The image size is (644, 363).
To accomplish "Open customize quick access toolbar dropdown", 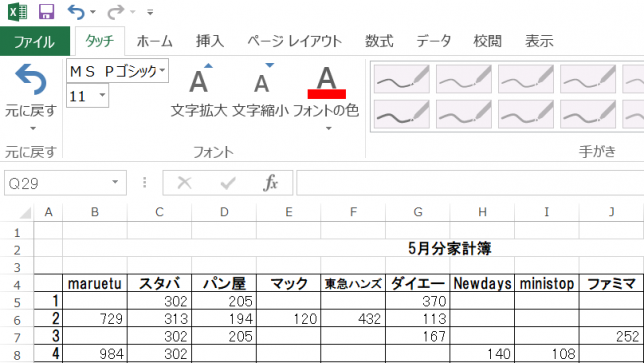I will [x=150, y=12].
